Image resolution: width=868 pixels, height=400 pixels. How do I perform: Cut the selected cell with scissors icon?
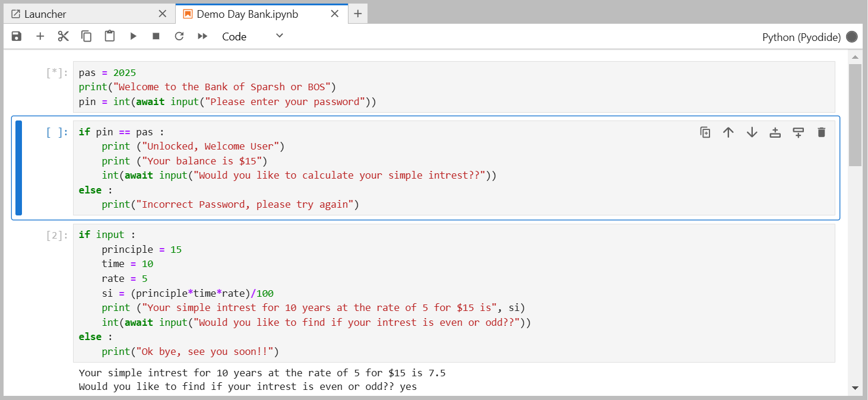[x=63, y=37]
